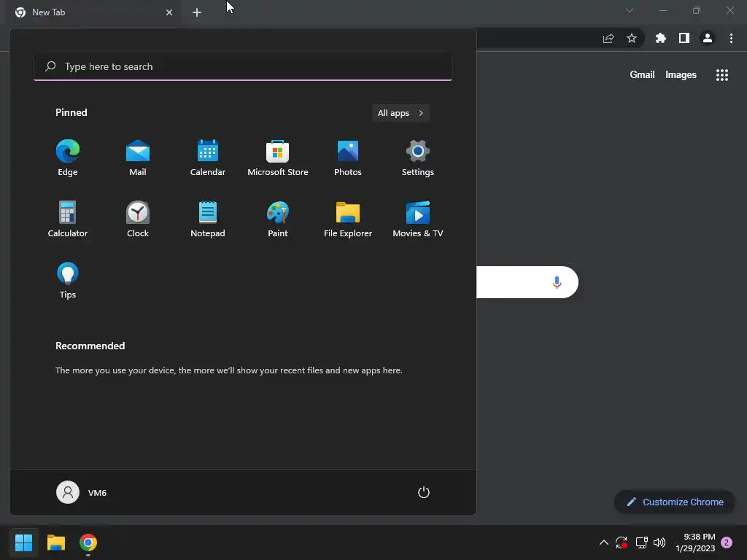Click the power button in Start menu

click(x=424, y=492)
